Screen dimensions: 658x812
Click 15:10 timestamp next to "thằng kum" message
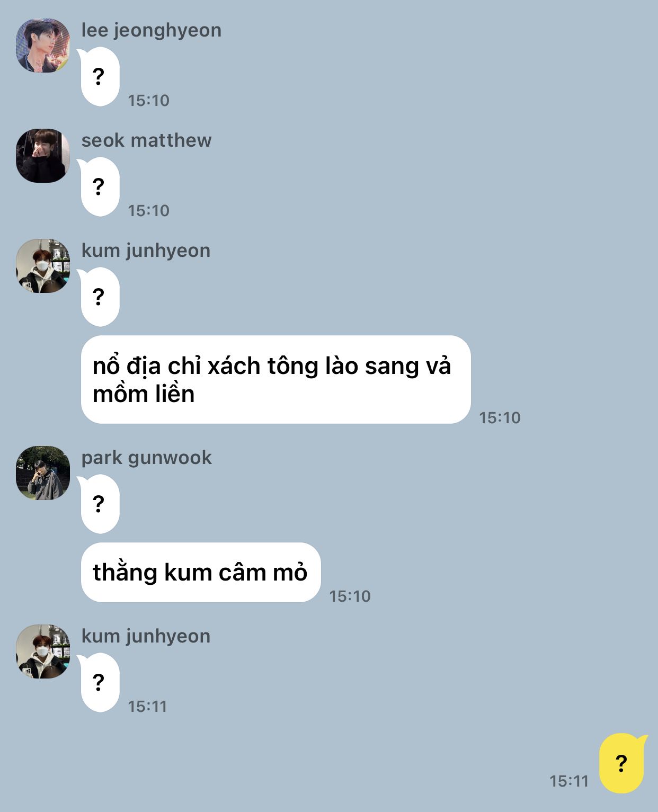(x=350, y=596)
